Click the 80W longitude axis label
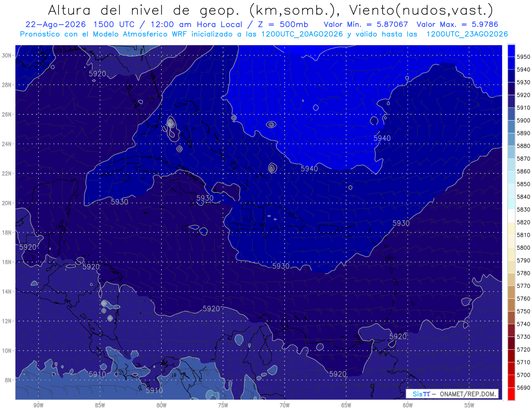 [x=161, y=405]
